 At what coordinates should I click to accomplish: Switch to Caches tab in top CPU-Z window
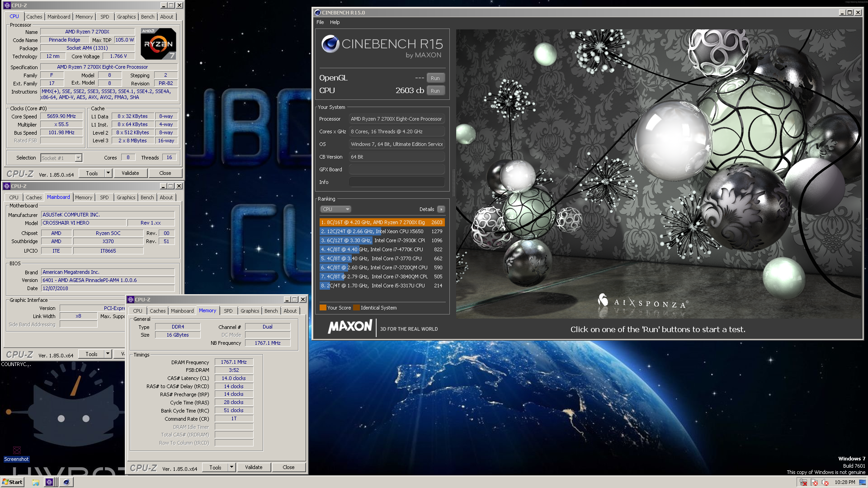pyautogui.click(x=34, y=17)
